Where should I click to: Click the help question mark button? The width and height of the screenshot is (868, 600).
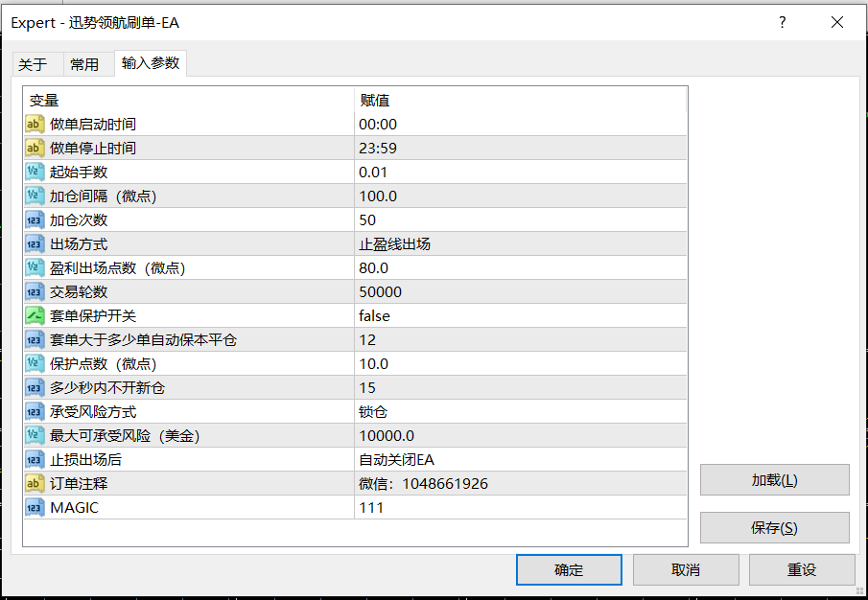(783, 22)
